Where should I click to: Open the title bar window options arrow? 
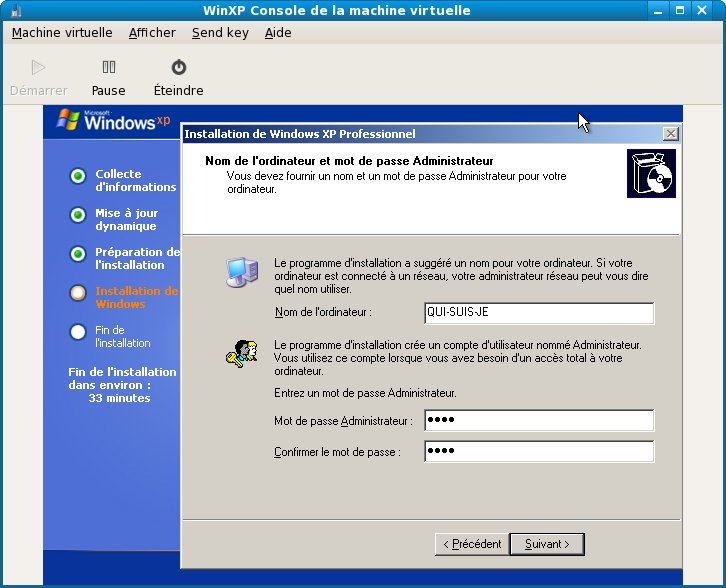point(657,11)
